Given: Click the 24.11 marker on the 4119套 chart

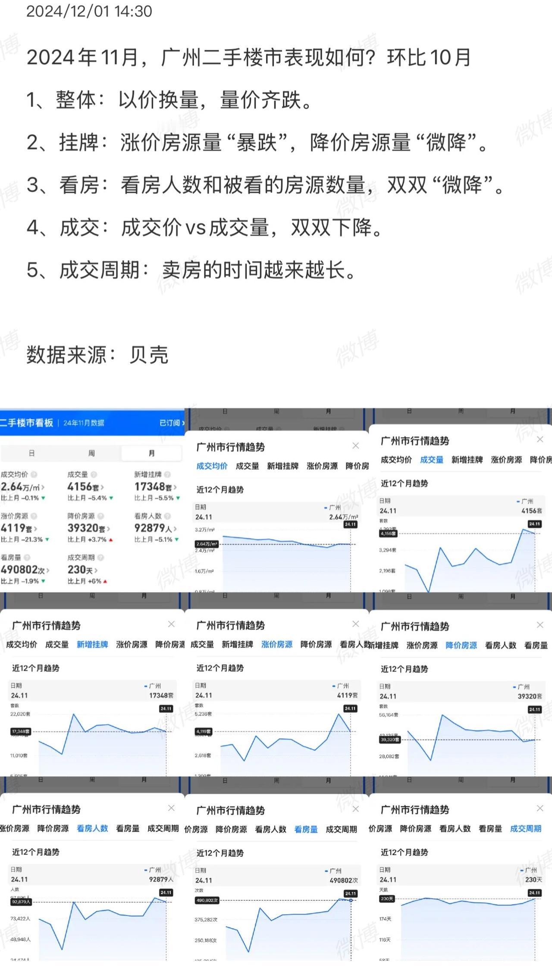Looking at the screenshot, I should pos(350,708).
